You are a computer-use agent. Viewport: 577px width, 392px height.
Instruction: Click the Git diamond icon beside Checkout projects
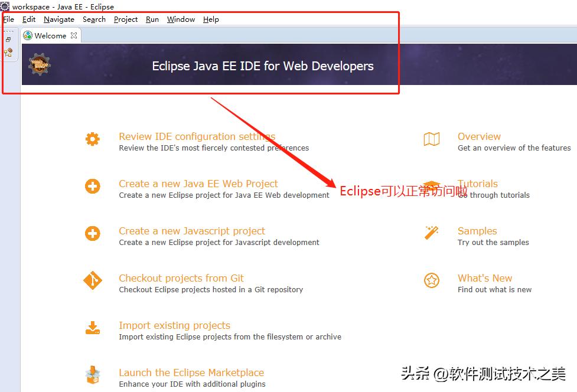coord(92,281)
